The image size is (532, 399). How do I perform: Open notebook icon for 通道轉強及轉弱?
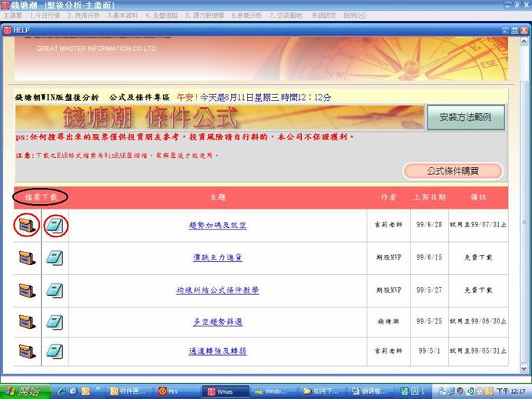coord(55,350)
